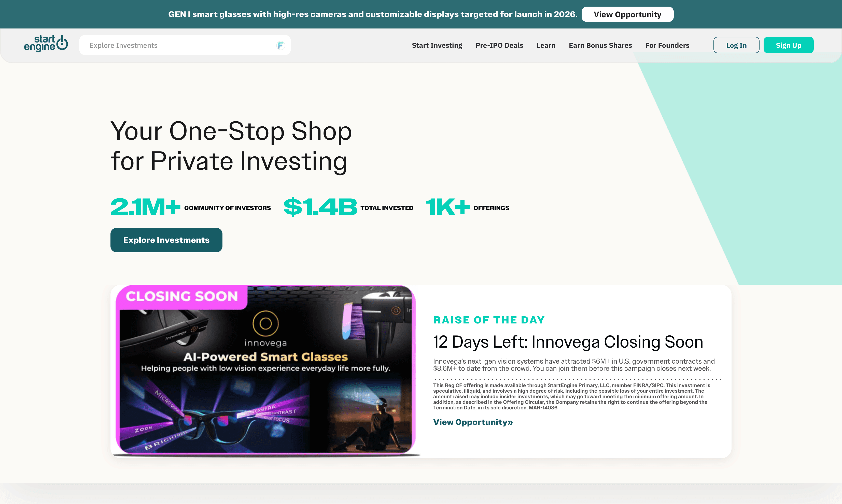842x504 pixels.
Task: Click the F icon in search field
Action: 280,45
